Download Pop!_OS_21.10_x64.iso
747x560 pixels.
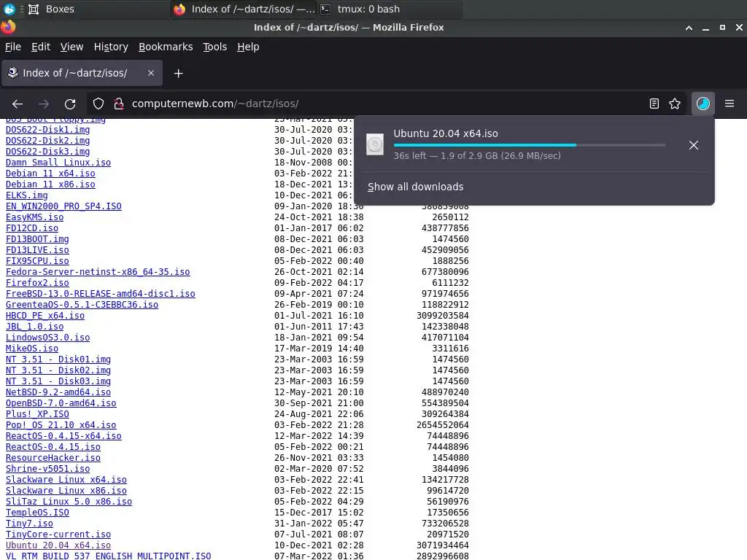pos(61,425)
